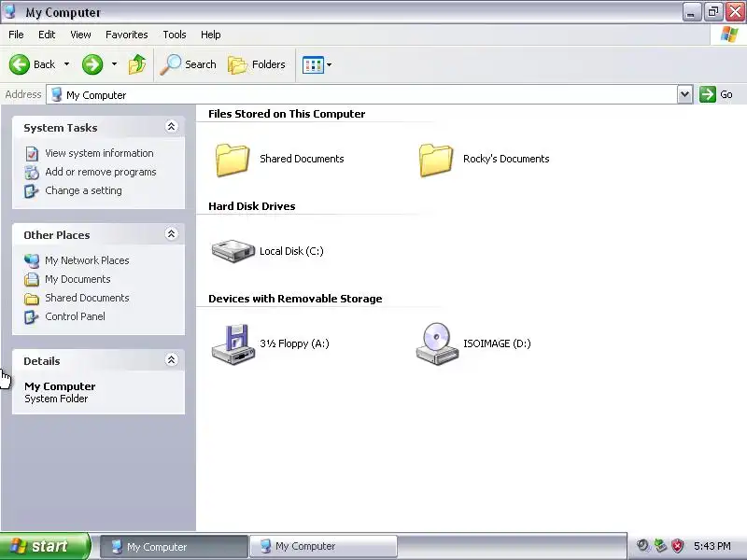This screenshot has width=747, height=560.
Task: Click the Windows Start button
Action: (x=45, y=546)
